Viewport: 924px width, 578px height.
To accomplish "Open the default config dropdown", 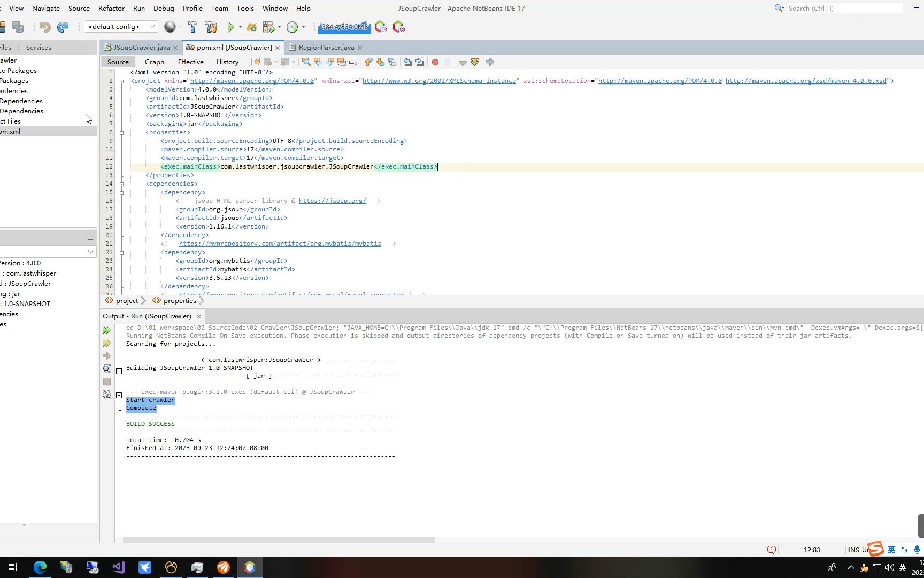I will tap(121, 27).
